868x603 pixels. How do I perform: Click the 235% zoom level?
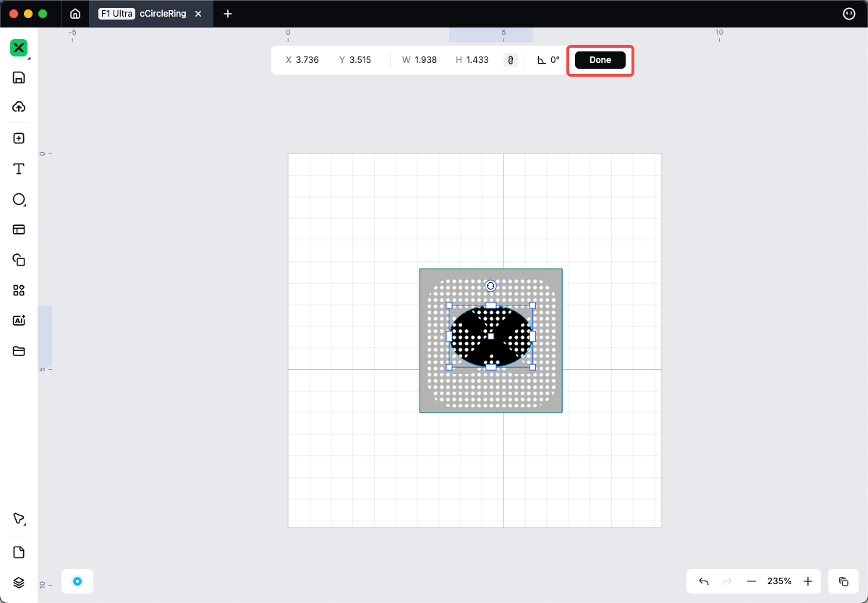(779, 581)
